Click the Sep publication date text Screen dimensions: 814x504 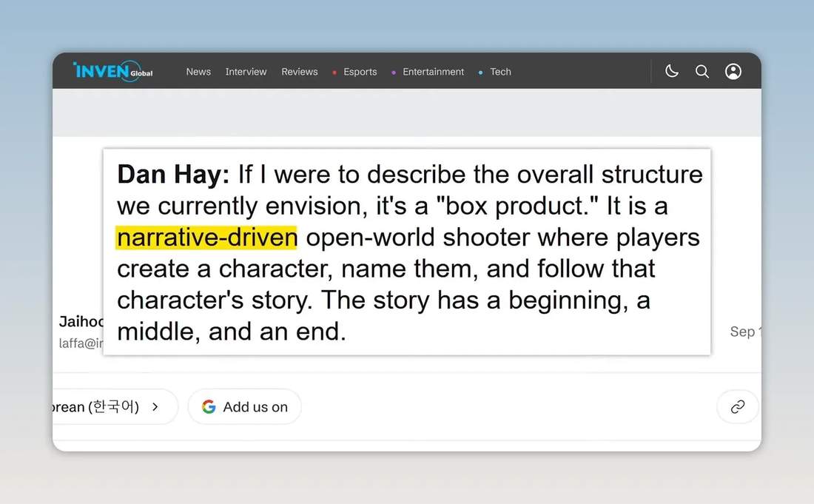745,331
